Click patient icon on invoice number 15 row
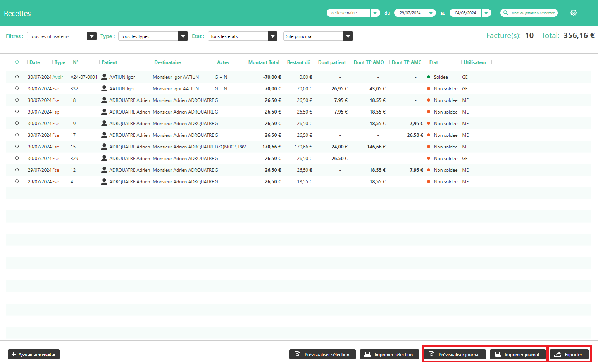598x364 pixels. click(x=104, y=147)
